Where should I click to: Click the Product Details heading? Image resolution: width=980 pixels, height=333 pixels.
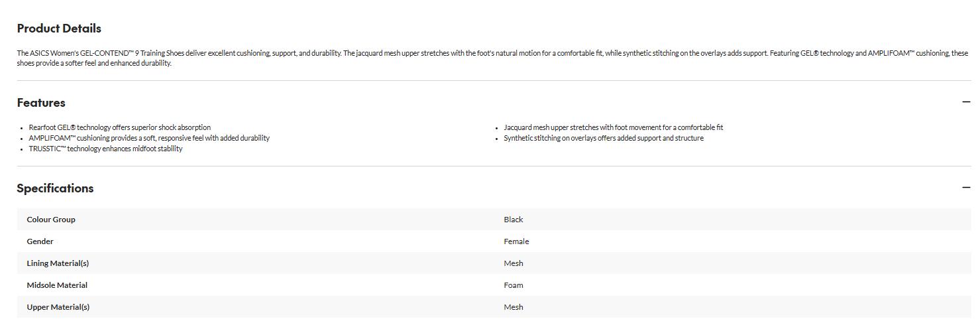click(59, 29)
